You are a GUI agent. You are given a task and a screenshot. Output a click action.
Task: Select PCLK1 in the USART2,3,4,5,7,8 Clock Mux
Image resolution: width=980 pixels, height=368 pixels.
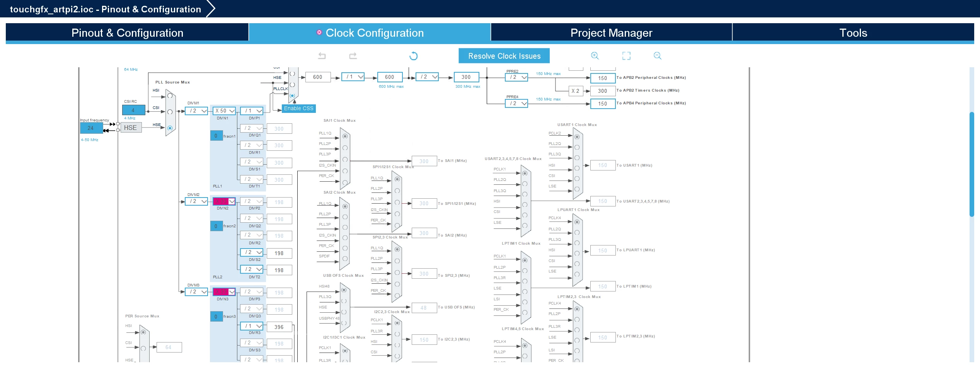(x=525, y=173)
